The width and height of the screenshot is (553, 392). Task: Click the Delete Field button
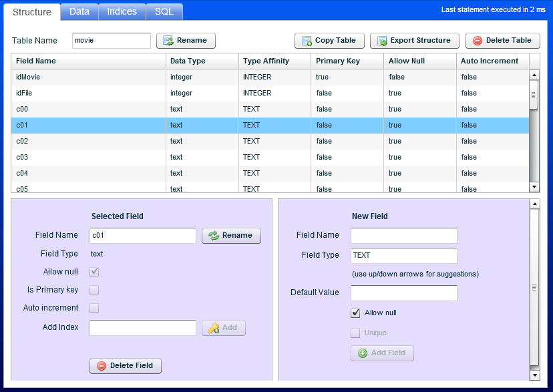click(126, 366)
